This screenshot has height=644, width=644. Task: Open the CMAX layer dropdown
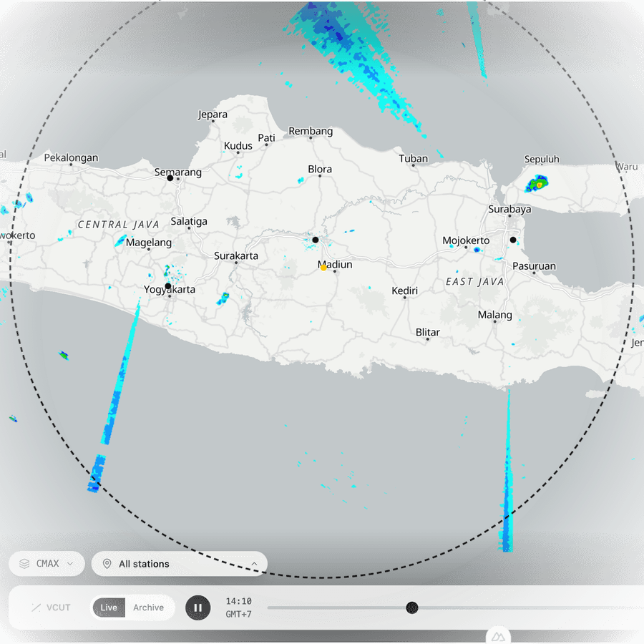(47, 564)
